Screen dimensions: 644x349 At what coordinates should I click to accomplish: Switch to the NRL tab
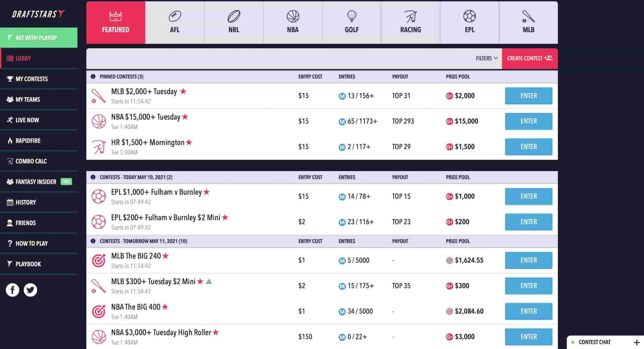point(234,22)
